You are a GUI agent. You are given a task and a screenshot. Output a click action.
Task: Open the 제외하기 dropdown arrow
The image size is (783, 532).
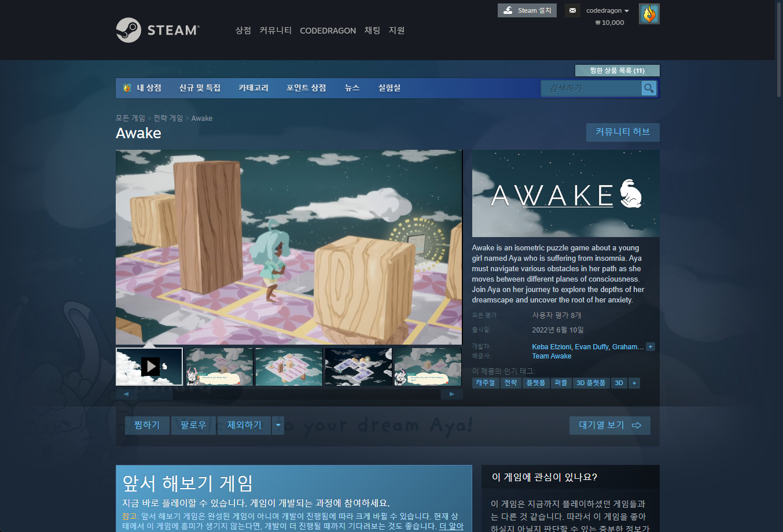coord(278,425)
